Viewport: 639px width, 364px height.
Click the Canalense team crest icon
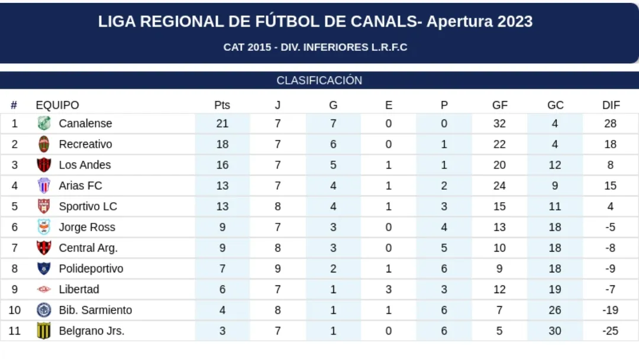tap(44, 123)
